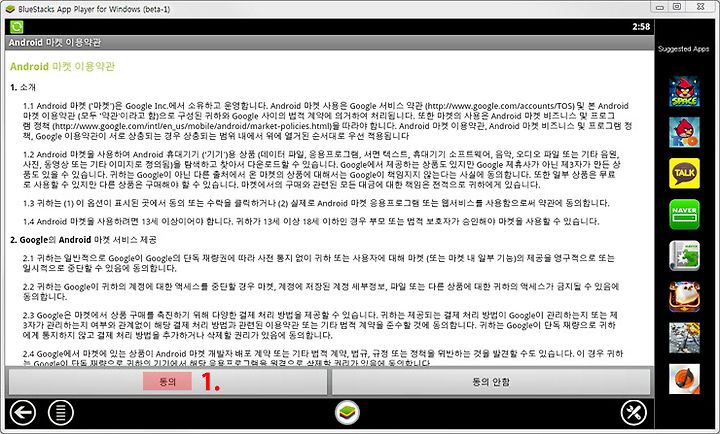Screen dimensions: 720x434
Task: Open the orange music note suggested app
Action: [684, 379]
